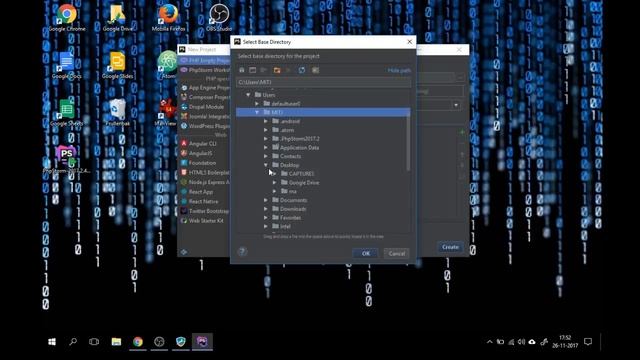Open Prullenbak recycle bin icon

pyautogui.click(x=118, y=112)
